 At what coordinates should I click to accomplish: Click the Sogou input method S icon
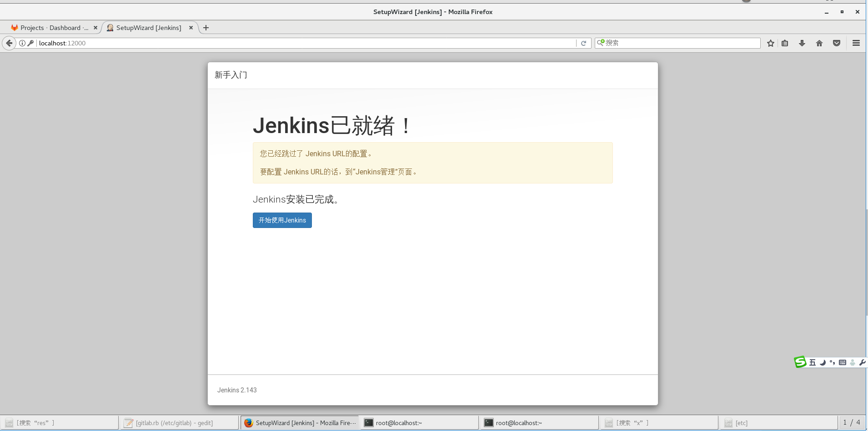[800, 362]
